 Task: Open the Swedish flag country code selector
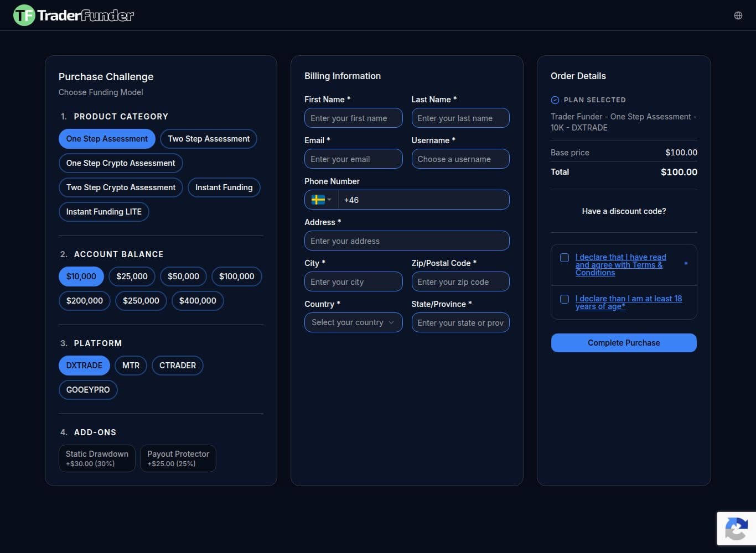coord(321,200)
